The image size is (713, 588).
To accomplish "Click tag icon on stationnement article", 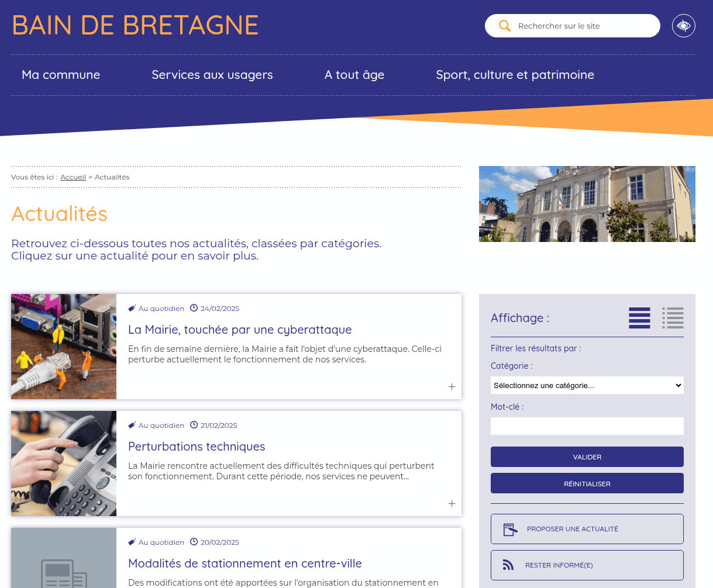I will click(x=132, y=542).
